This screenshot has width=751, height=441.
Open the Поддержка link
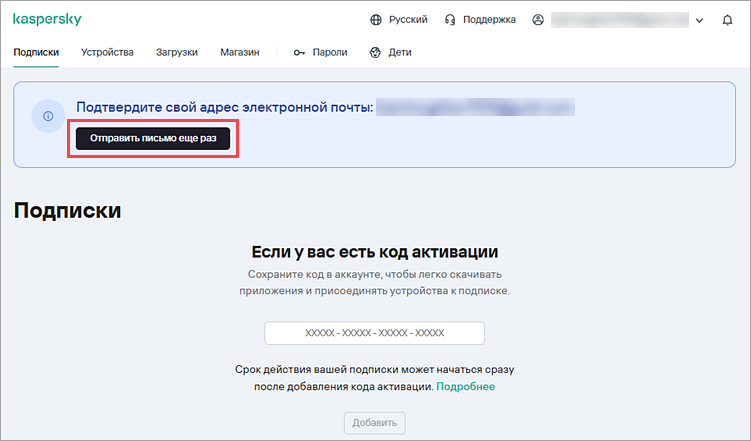click(489, 20)
